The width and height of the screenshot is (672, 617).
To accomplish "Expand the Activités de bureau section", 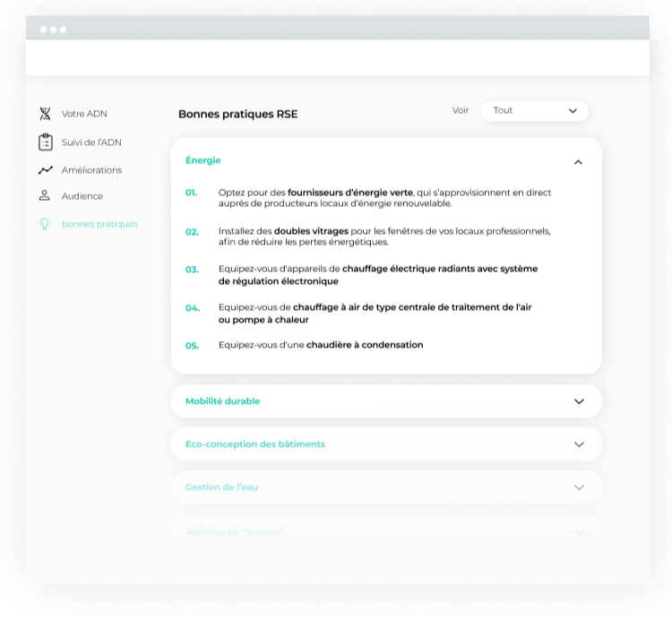I will click(x=579, y=531).
